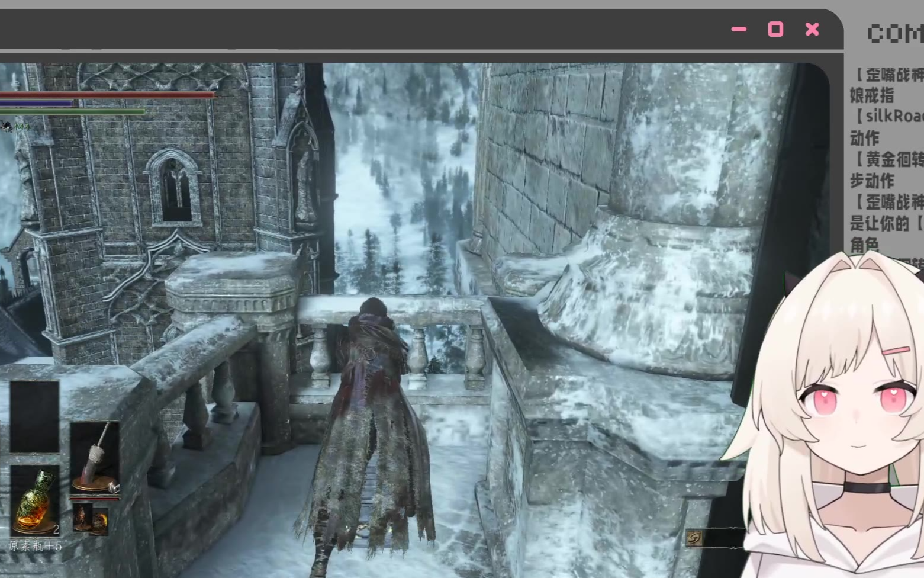Maximize the pink-framed game window
The image size is (924, 578).
pyautogui.click(x=775, y=29)
